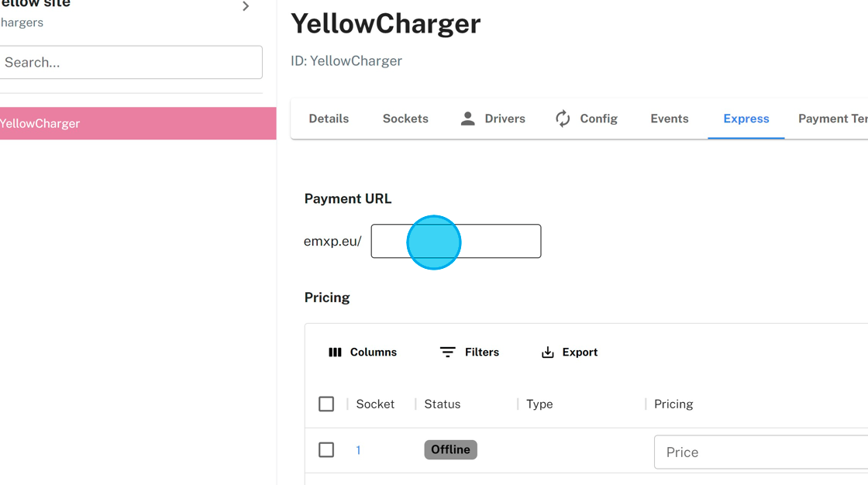Viewport: 868px width, 485px height.
Task: Open the Columns chooser in the pricing table
Action: tap(363, 352)
